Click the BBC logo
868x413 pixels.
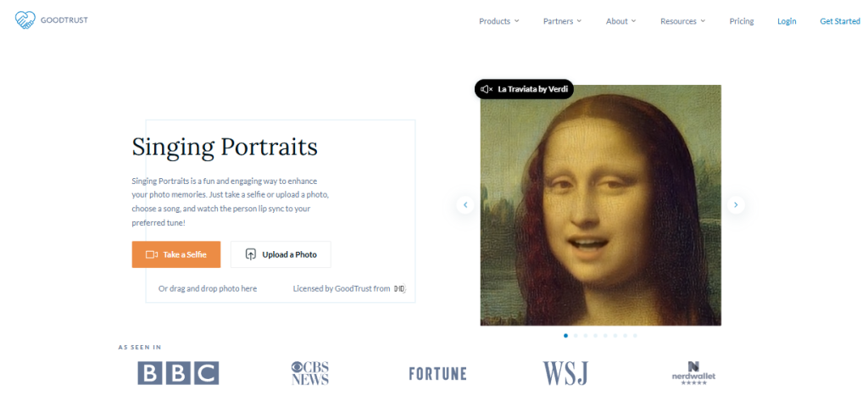(x=178, y=373)
